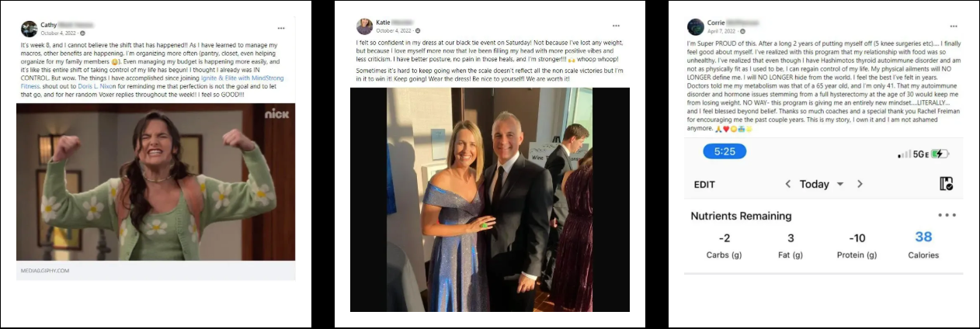Image resolution: width=980 pixels, height=329 pixels.
Task: Go to next day with right chevron
Action: point(860,184)
